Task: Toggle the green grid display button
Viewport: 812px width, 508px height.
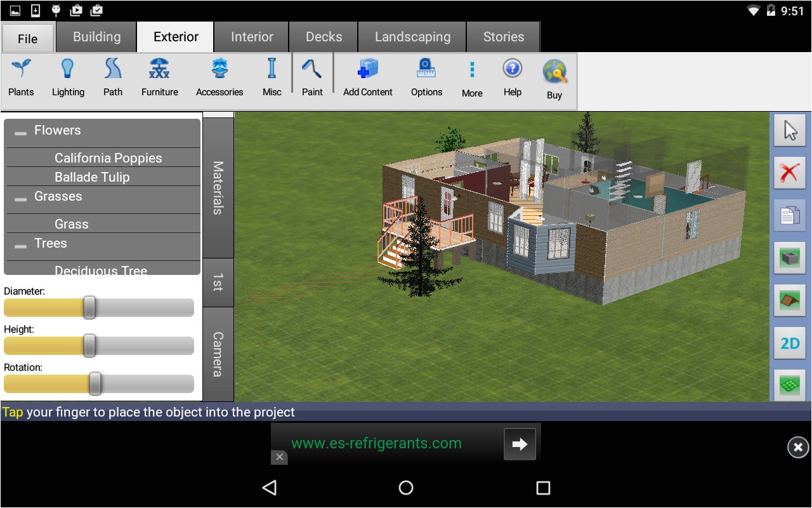Action: click(x=790, y=385)
